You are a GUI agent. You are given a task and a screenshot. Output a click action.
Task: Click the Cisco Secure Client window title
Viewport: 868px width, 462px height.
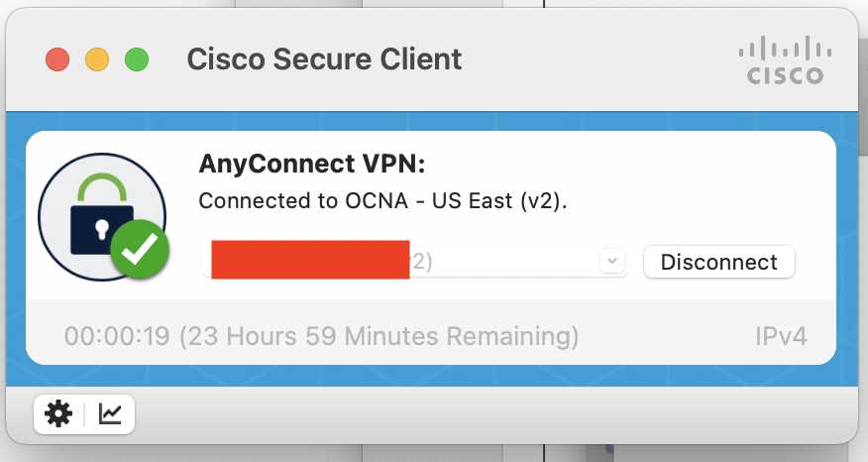click(x=324, y=59)
